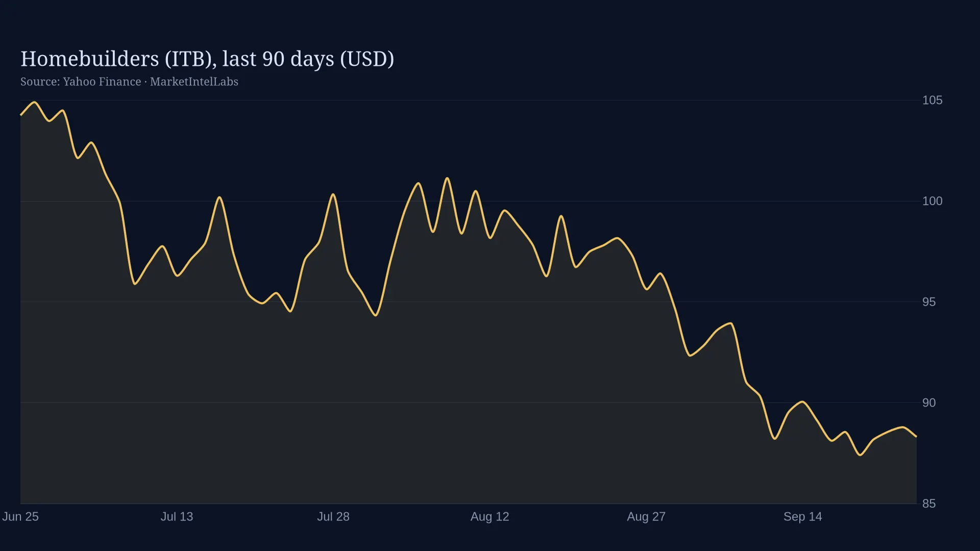
Task: Click the source line 'Source: Yahoo Finance · MarketIntelLabs'
Action: tap(129, 82)
